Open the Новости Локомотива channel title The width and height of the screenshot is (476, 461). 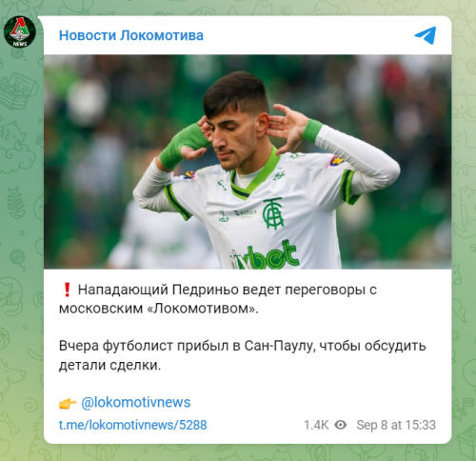(x=131, y=35)
